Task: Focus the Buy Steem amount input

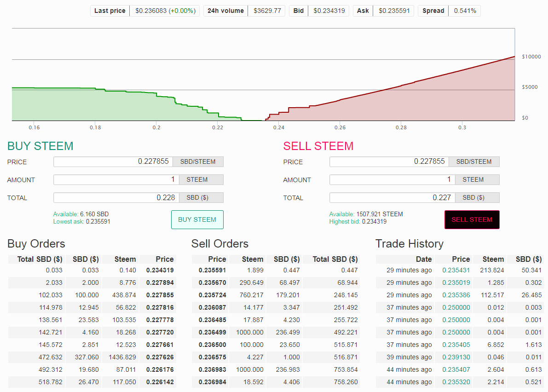Action: tap(116, 179)
